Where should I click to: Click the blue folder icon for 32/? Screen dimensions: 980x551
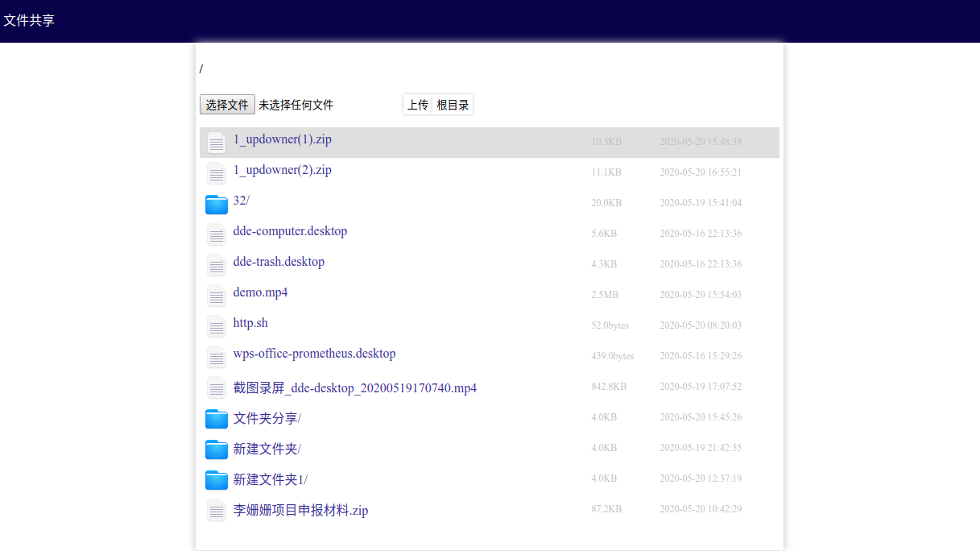coord(217,204)
